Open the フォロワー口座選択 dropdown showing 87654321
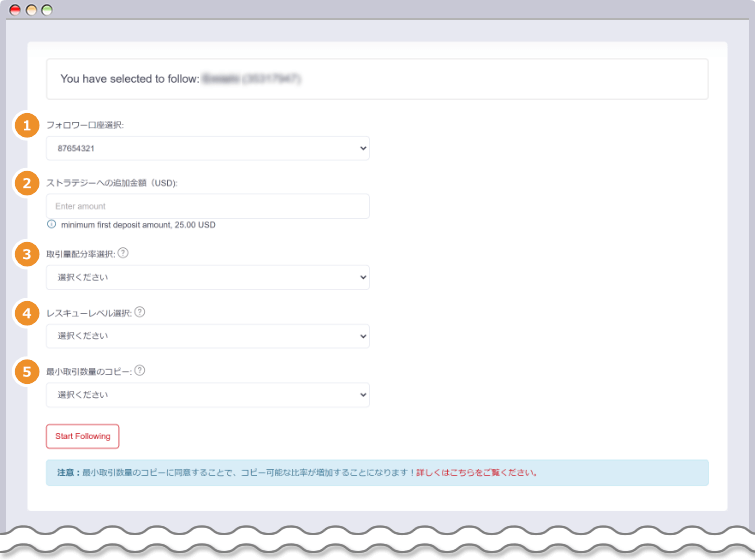755x560 pixels. [208, 148]
